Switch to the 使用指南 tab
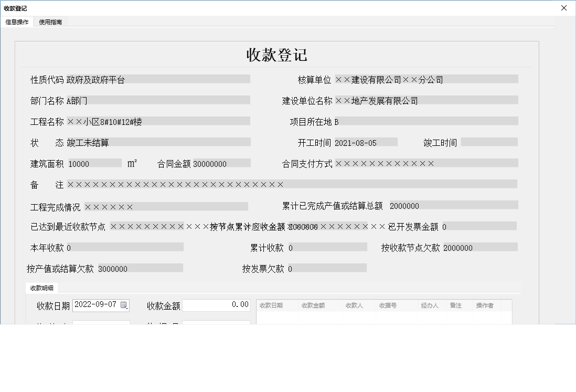Viewport: 576px width, 392px height. coord(49,22)
